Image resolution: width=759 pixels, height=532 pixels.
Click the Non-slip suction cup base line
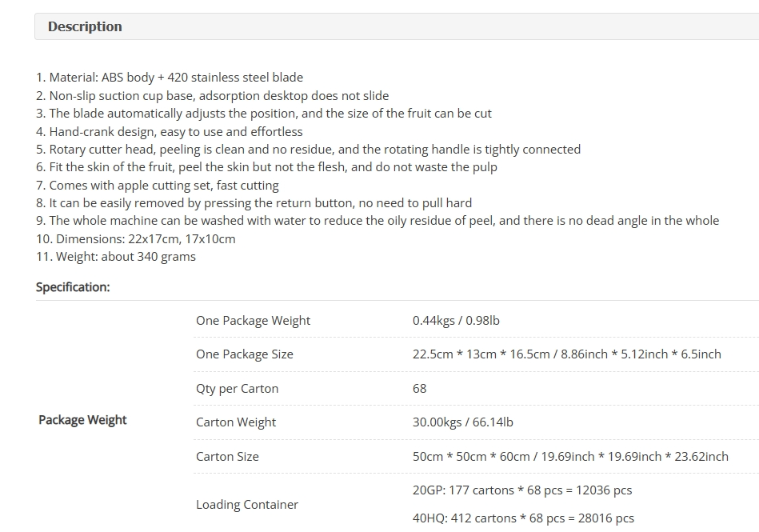click(x=213, y=96)
